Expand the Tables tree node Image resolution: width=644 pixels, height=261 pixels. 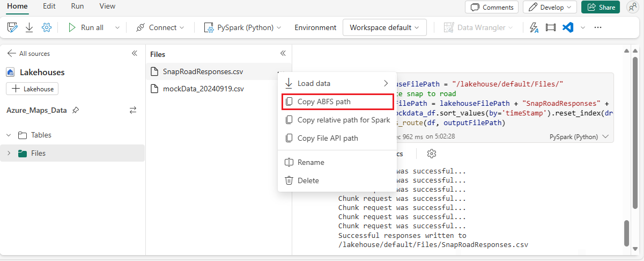[9, 135]
